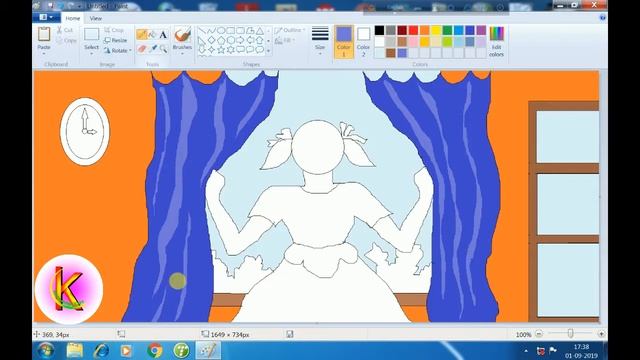Choose the Oval shape
Viewport: 640px width, 360px height.
click(x=221, y=31)
